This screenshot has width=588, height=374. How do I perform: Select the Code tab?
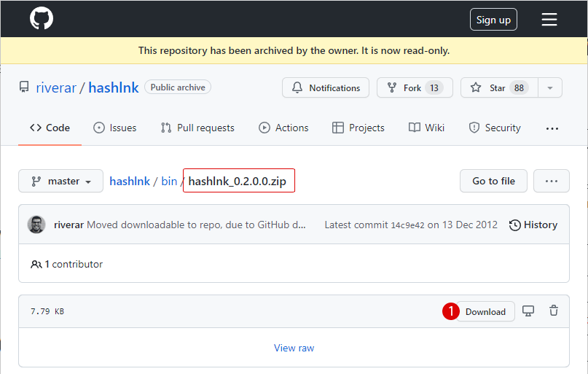(50, 128)
